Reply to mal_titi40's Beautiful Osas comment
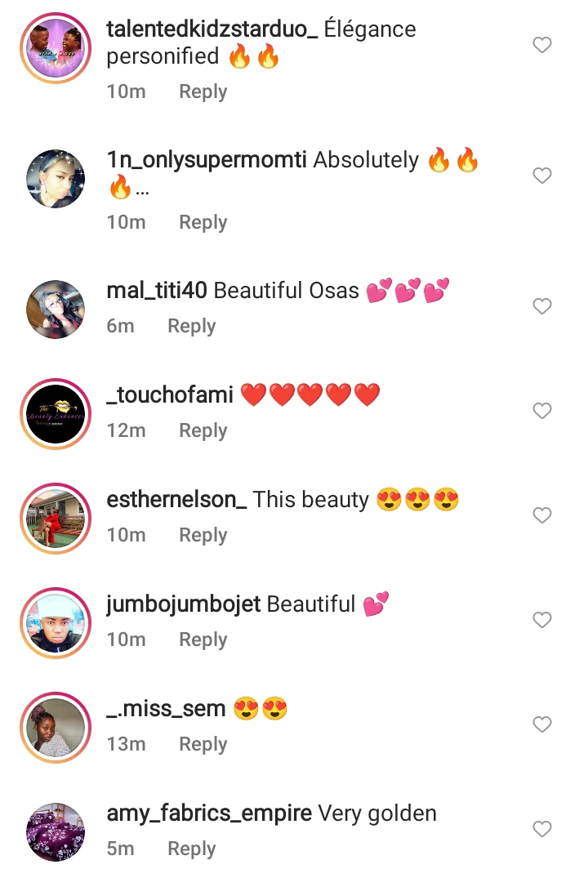Viewport: 588px width, 878px height. 192,327
